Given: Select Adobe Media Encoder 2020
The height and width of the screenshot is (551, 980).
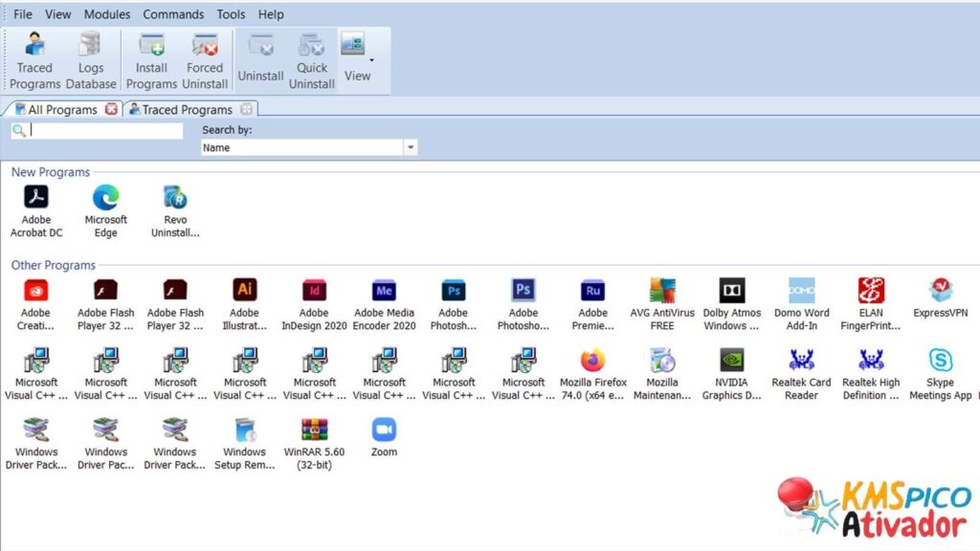Looking at the screenshot, I should pos(384,304).
